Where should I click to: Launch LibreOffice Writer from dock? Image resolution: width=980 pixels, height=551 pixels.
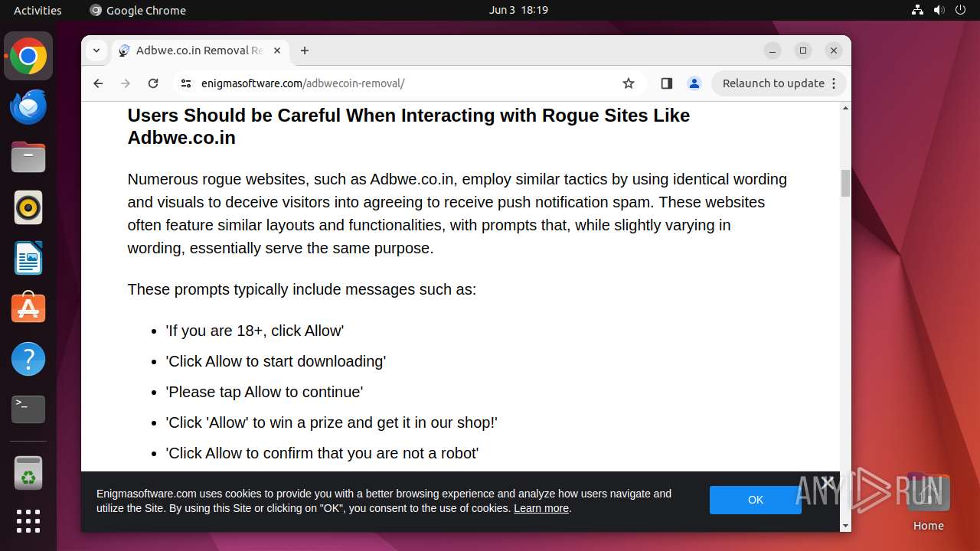point(28,258)
